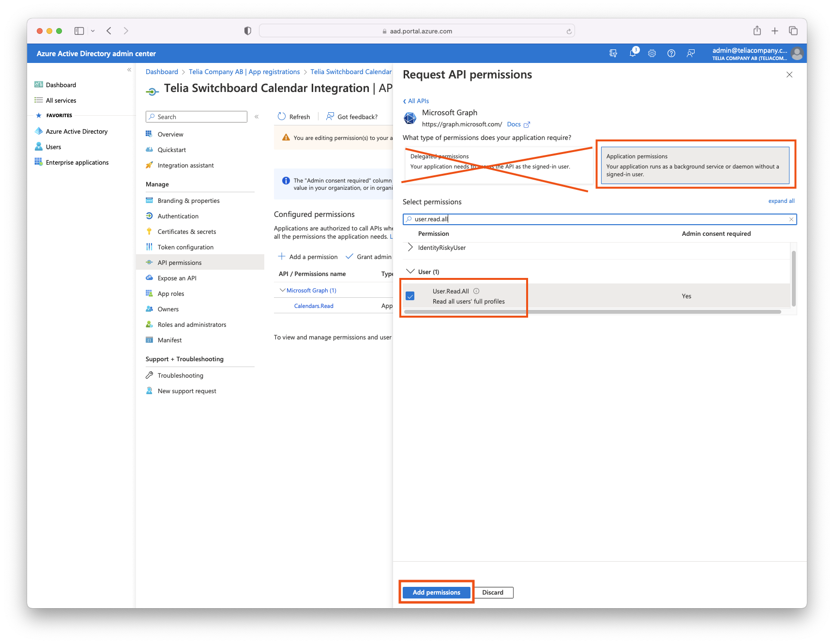The image size is (834, 644).
Task: Click the Add permissions button
Action: (x=437, y=592)
